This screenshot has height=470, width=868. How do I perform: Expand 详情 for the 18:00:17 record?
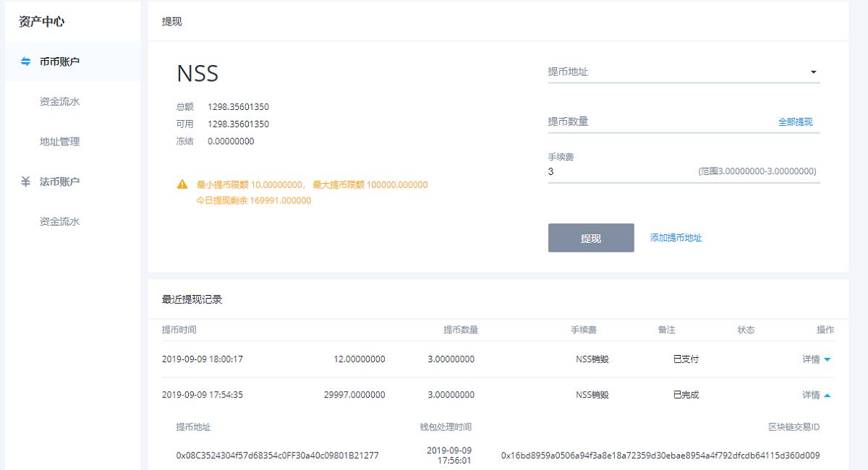pos(817,359)
